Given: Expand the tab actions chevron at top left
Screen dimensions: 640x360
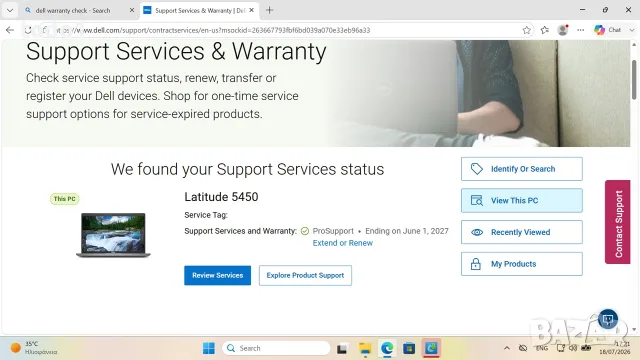Looking at the screenshot, I should tap(10, 10).
